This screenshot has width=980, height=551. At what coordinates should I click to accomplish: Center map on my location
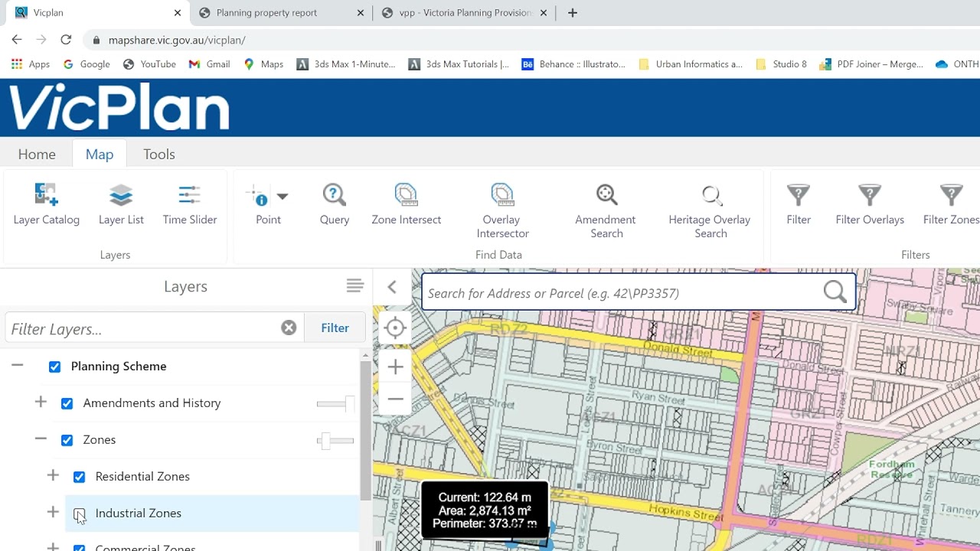coord(395,328)
